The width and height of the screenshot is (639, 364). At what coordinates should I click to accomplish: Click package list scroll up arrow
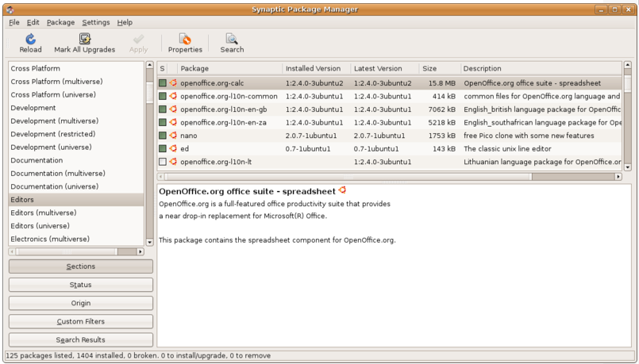pyautogui.click(x=628, y=65)
